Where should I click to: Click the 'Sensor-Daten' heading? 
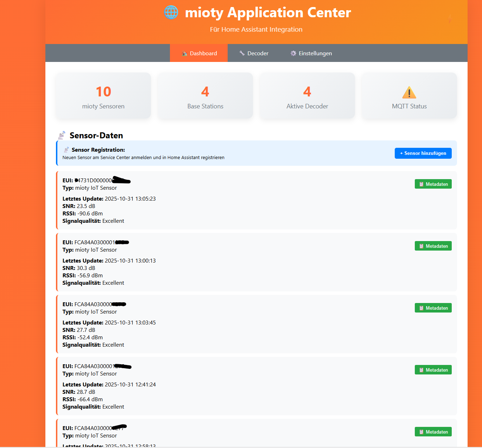pyautogui.click(x=96, y=135)
